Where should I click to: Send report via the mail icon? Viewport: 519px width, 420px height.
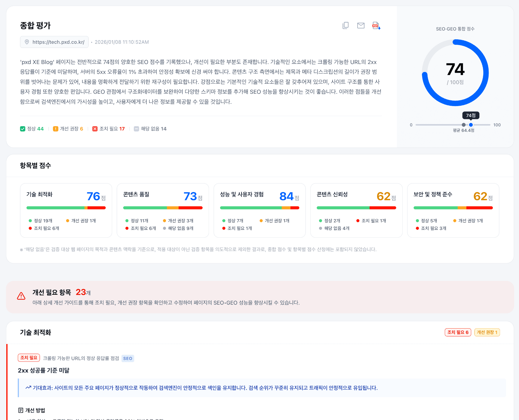coord(361,26)
